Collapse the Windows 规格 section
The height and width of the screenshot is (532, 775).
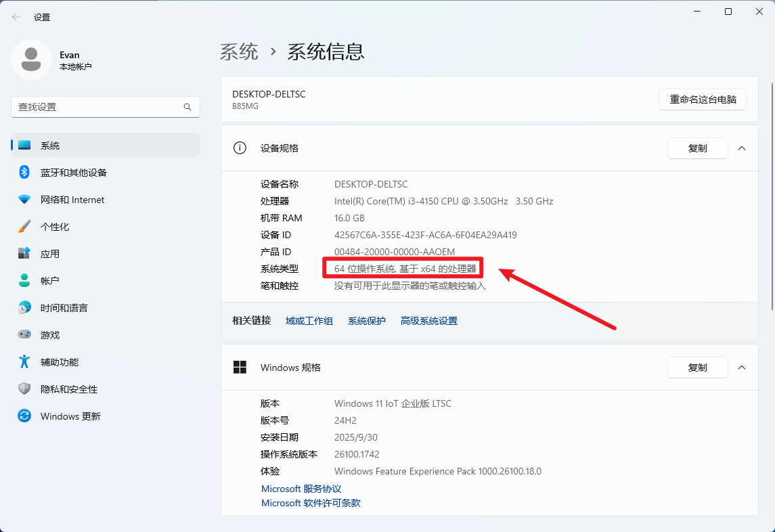pyautogui.click(x=741, y=368)
